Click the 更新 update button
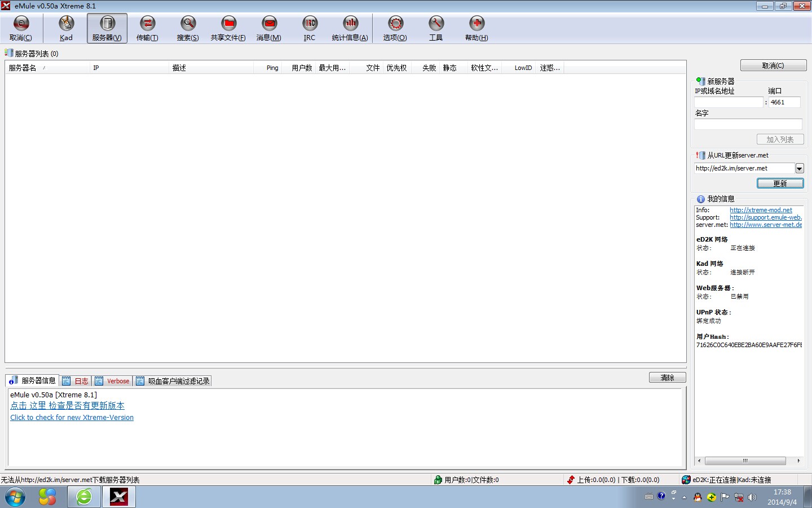This screenshot has width=812, height=508. click(x=780, y=183)
